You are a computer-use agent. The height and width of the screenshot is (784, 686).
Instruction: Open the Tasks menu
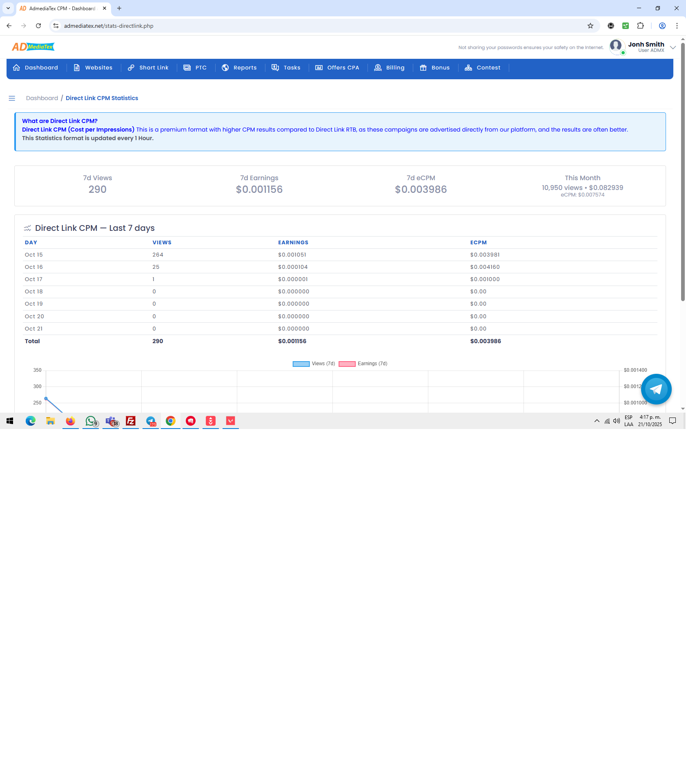[286, 68]
